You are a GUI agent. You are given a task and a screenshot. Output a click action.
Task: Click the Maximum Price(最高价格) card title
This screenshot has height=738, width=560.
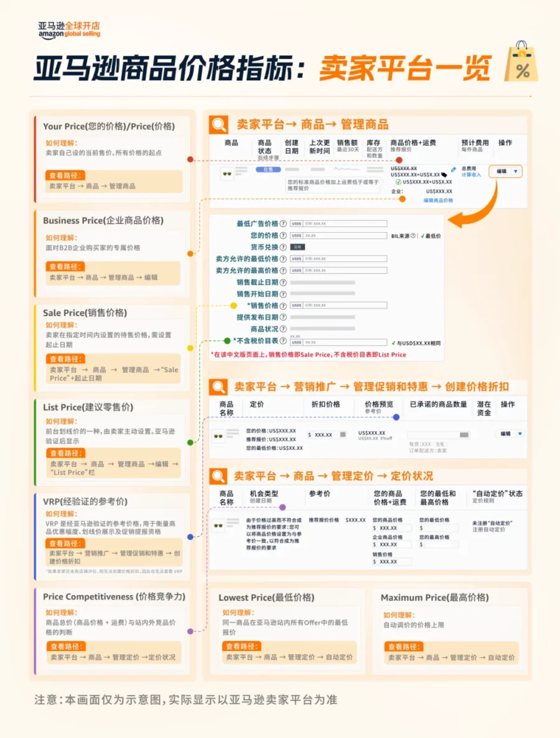(x=435, y=597)
